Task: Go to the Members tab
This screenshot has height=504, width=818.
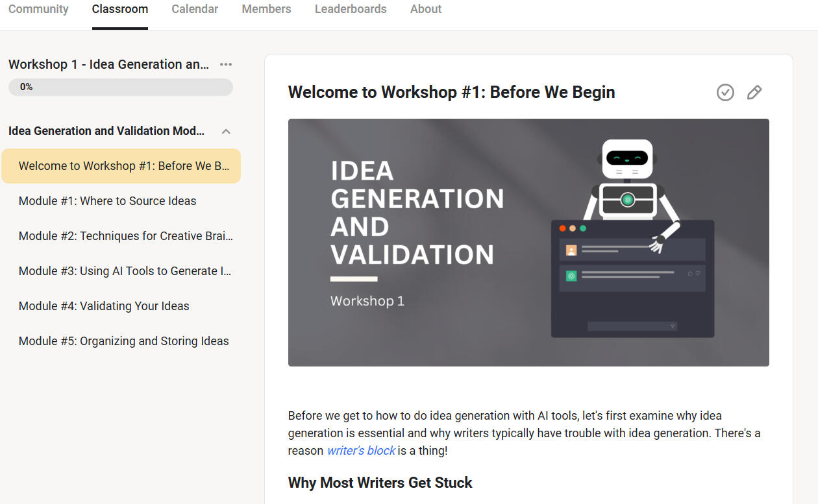Action: (x=266, y=9)
